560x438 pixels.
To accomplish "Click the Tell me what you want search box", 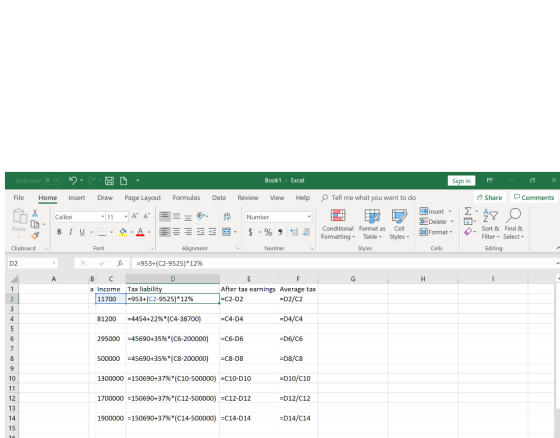I will point(369,198).
